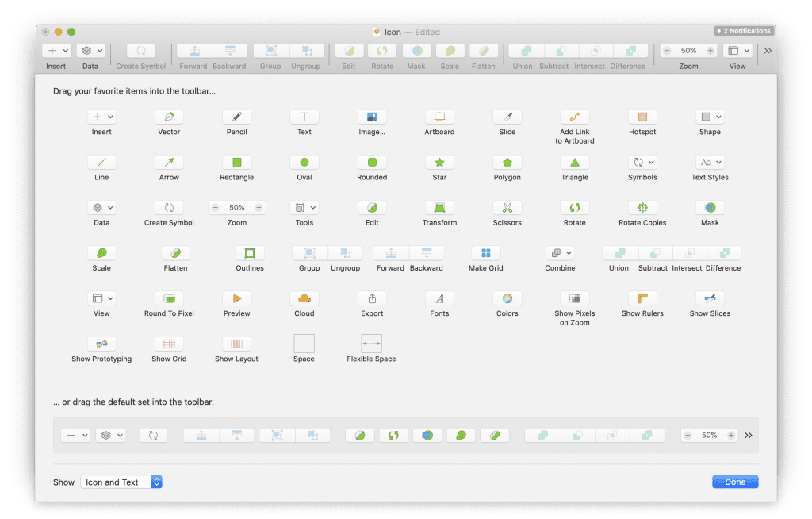Click the Scissors tool icon

tap(507, 207)
